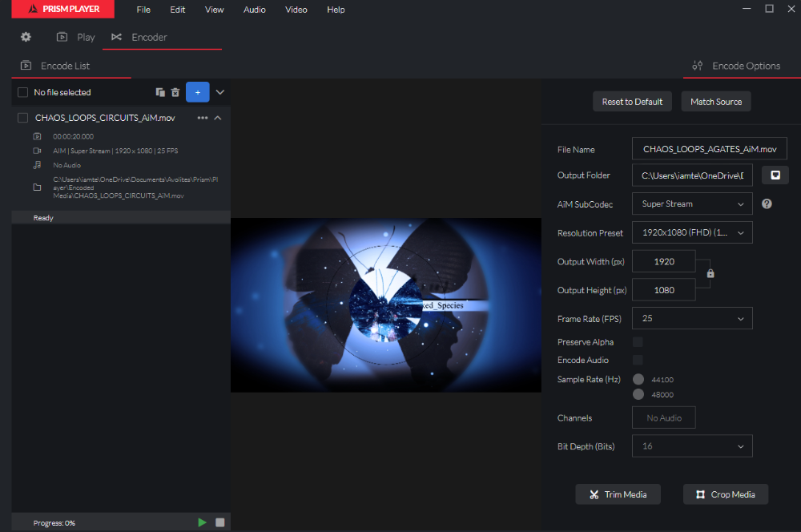The height and width of the screenshot is (532, 801).
Task: Select all files checkbox beside No file selected
Action: tap(22, 92)
